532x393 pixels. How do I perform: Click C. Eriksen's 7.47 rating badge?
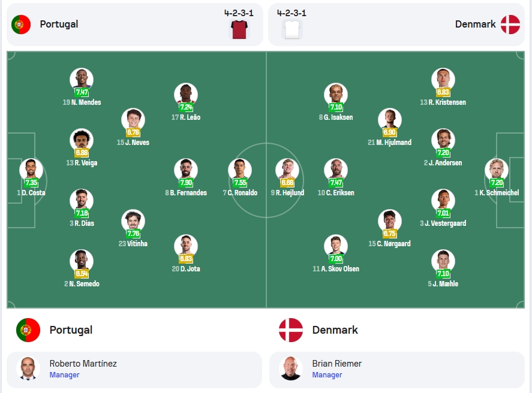(336, 183)
